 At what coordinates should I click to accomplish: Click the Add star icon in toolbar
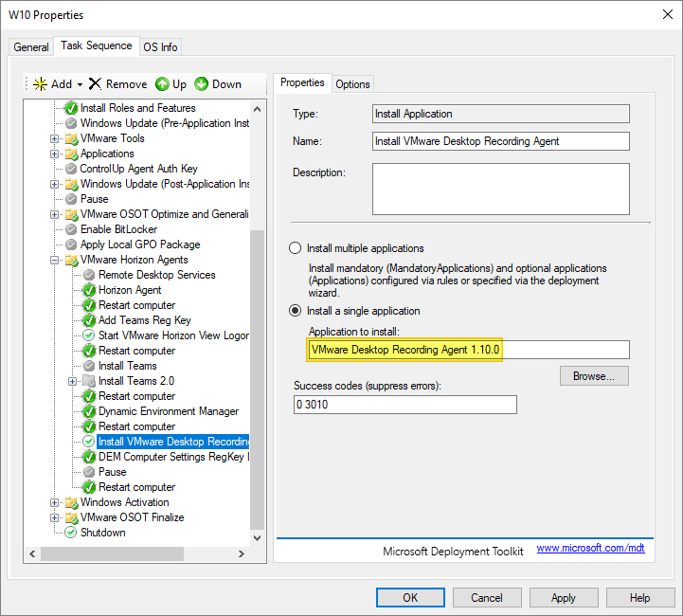pos(40,84)
